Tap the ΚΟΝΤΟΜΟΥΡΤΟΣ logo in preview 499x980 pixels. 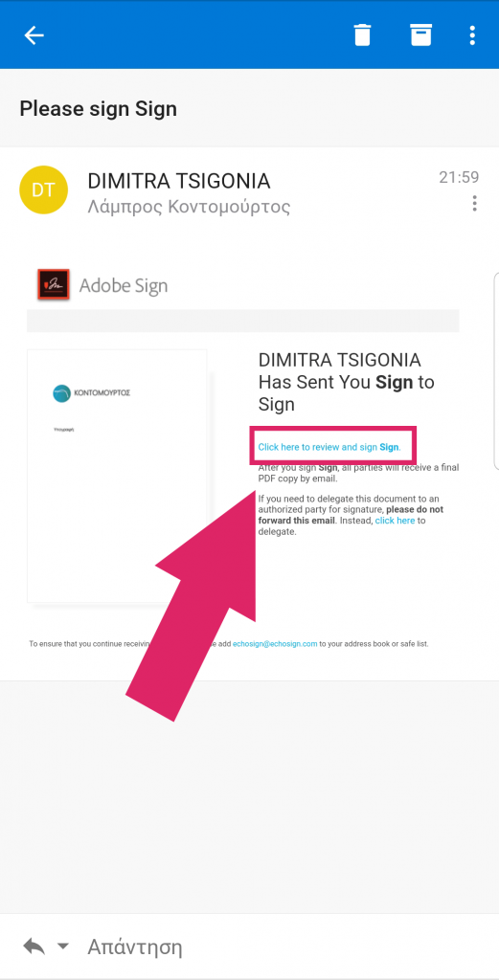[x=92, y=392]
